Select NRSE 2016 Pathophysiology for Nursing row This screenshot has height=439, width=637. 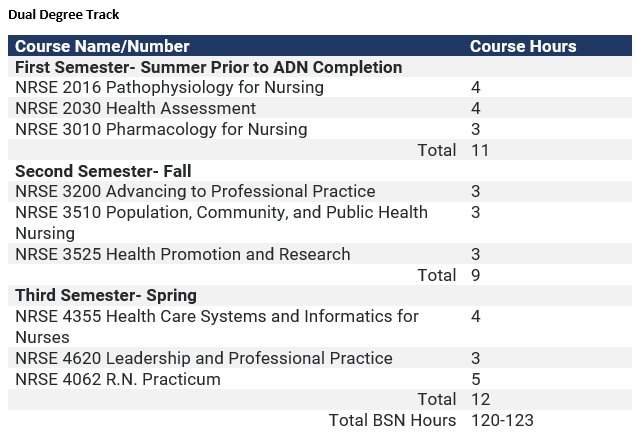click(169, 88)
